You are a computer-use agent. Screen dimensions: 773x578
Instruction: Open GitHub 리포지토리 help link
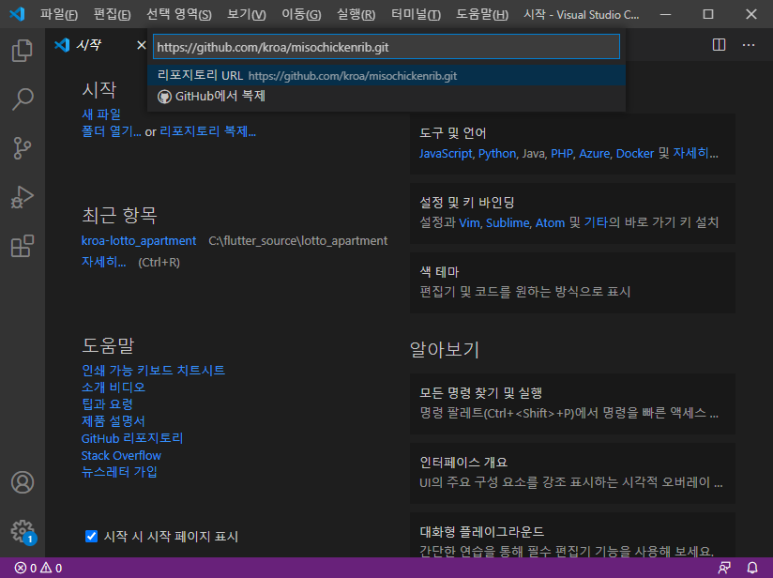pyautogui.click(x=132, y=438)
